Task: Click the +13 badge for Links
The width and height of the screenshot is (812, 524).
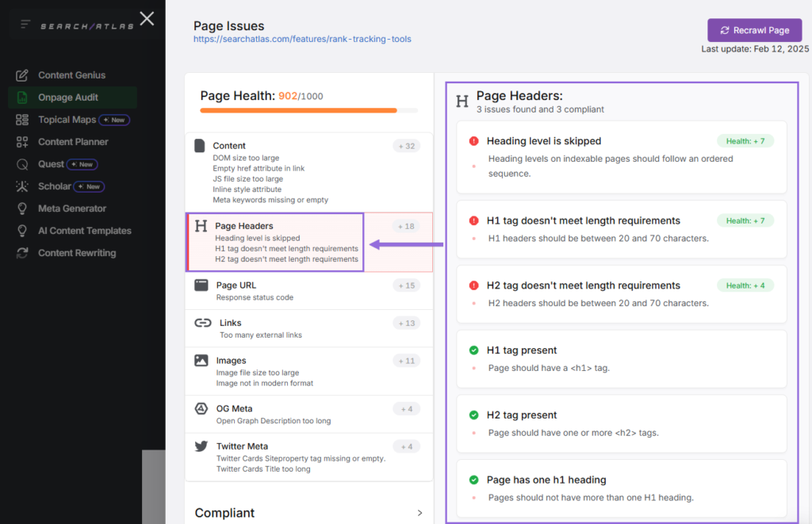Action: [x=407, y=323]
